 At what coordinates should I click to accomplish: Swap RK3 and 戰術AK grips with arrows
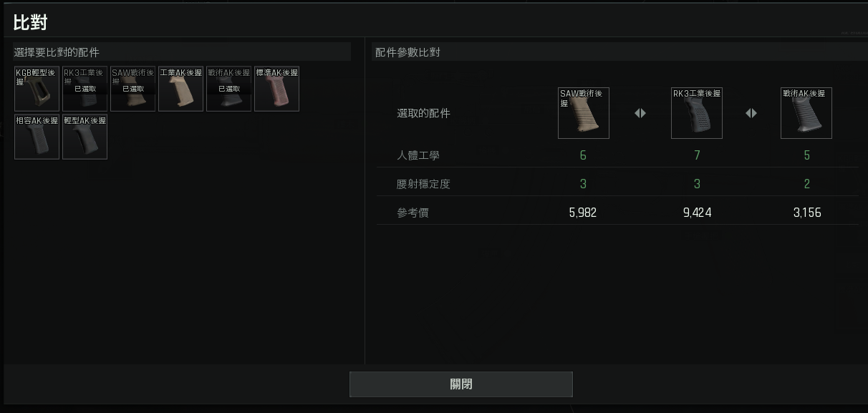click(751, 113)
